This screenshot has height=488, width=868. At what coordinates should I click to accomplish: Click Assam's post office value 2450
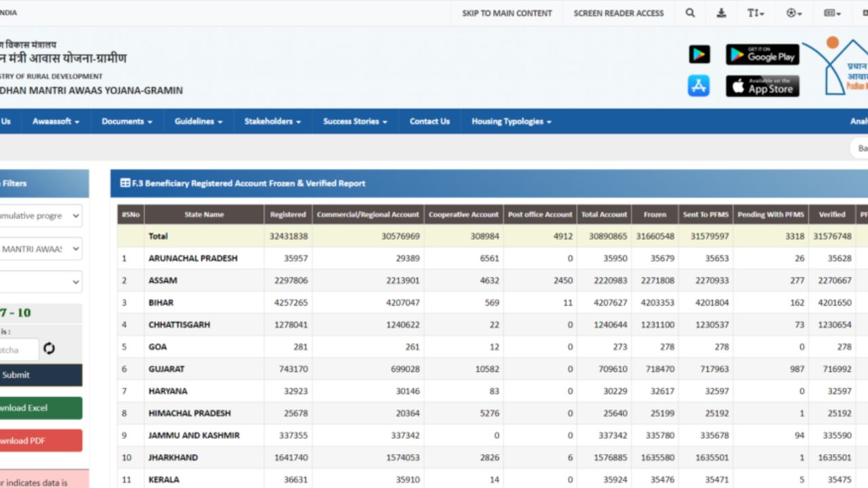pyautogui.click(x=563, y=281)
